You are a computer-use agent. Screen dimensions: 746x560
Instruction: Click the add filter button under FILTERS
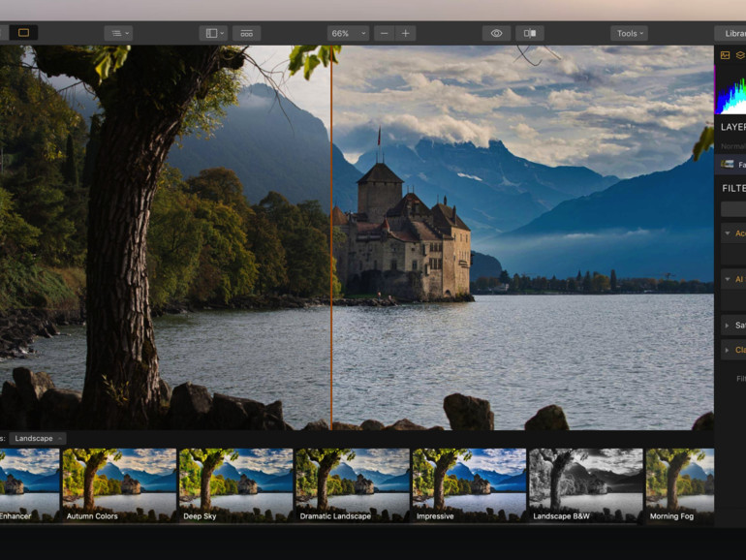click(733, 208)
